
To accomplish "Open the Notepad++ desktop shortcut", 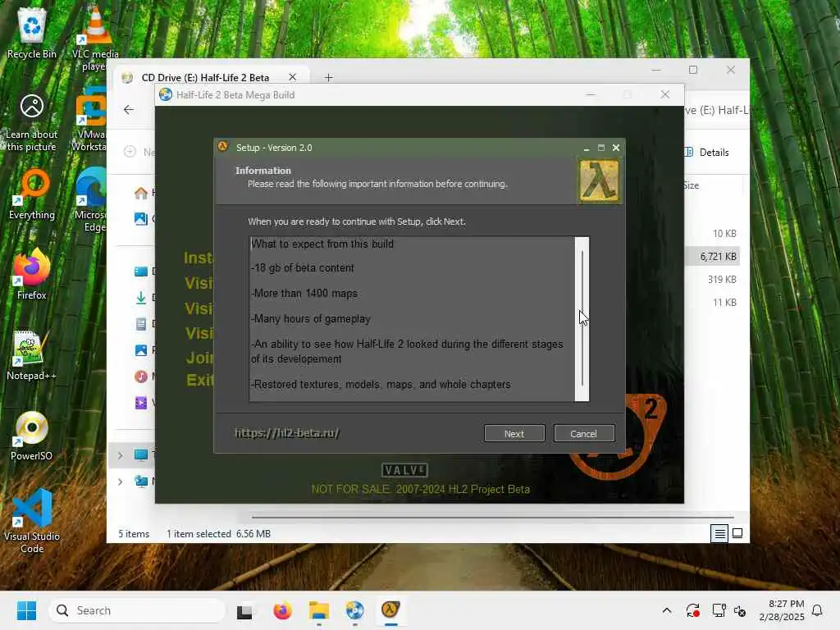I will 32,356.
